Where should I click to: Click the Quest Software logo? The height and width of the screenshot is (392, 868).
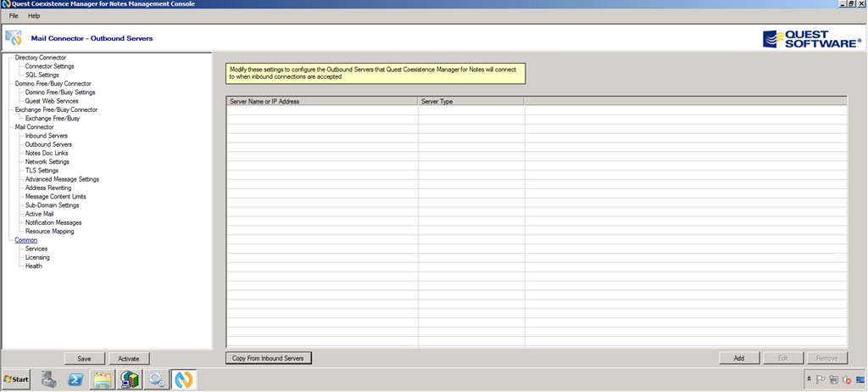click(812, 39)
